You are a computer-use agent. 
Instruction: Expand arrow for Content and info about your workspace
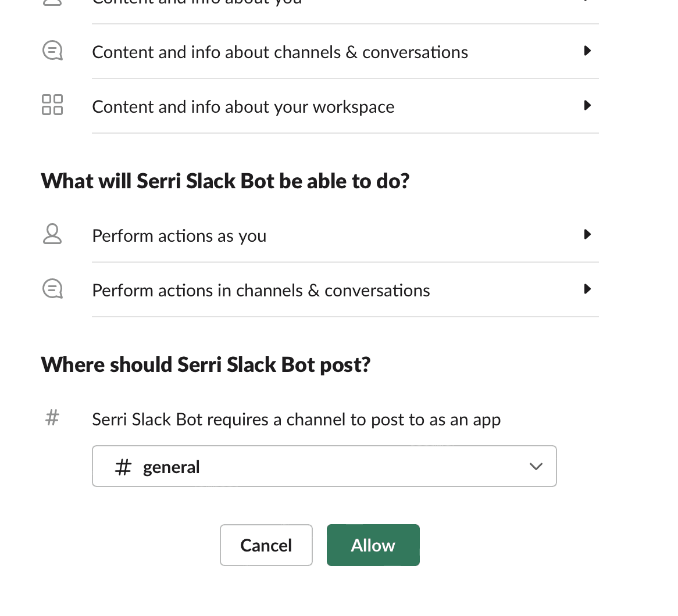pos(587,105)
